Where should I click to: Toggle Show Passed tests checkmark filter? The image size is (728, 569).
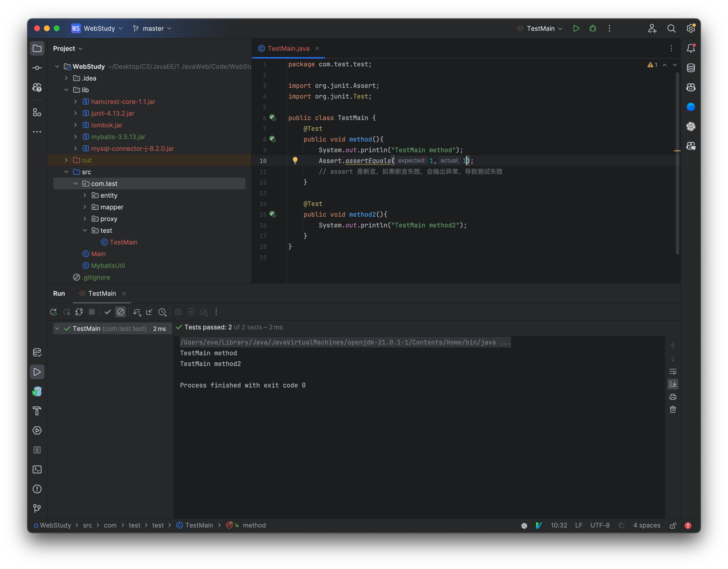107,312
